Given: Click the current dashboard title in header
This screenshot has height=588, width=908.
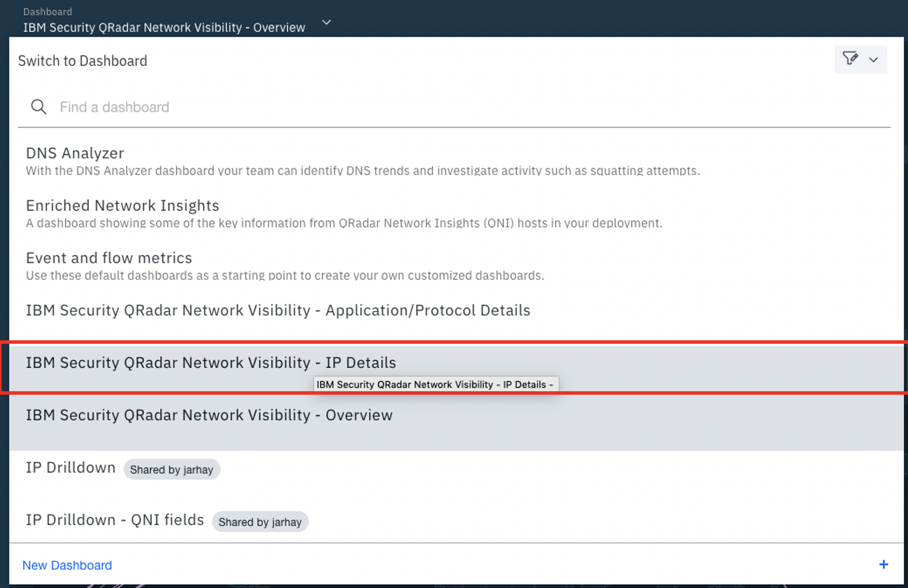Looking at the screenshot, I should (164, 28).
